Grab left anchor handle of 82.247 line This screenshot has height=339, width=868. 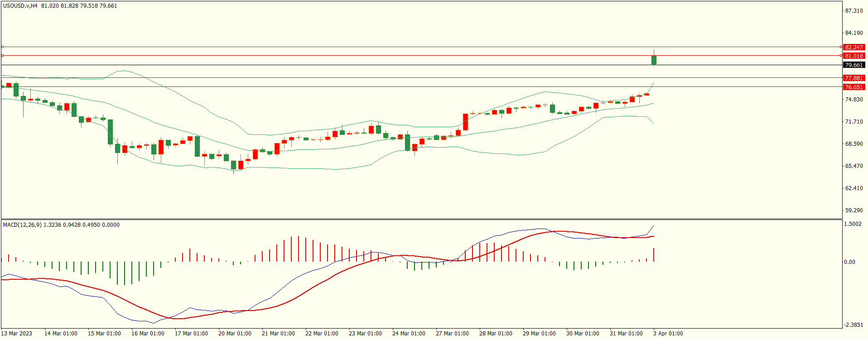click(3, 47)
